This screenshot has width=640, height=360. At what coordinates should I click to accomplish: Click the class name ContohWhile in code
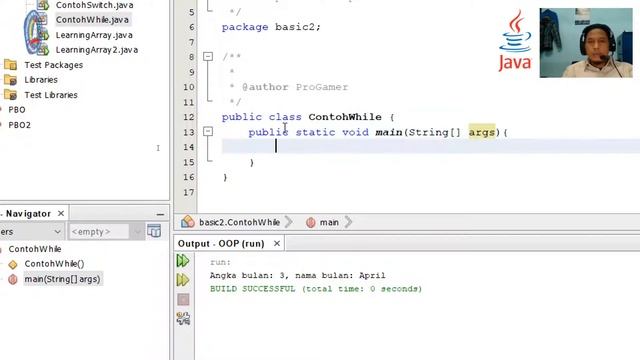click(345, 117)
